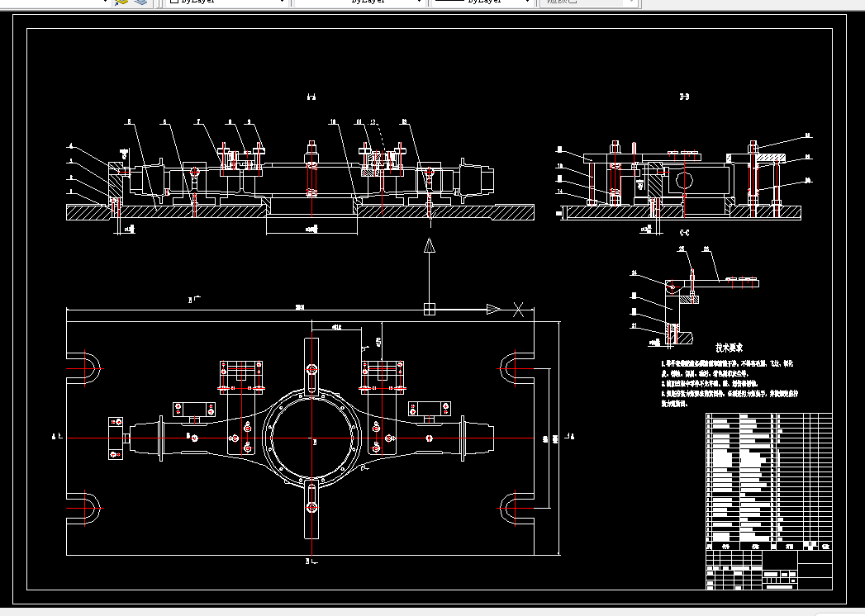Click the lineweight preview line sample

click(449, 1)
